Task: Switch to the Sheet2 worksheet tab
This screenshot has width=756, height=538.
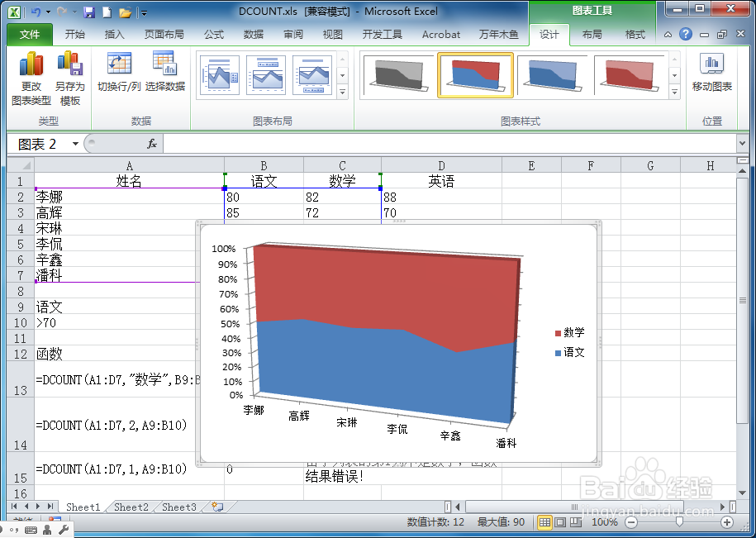Action: tap(130, 507)
